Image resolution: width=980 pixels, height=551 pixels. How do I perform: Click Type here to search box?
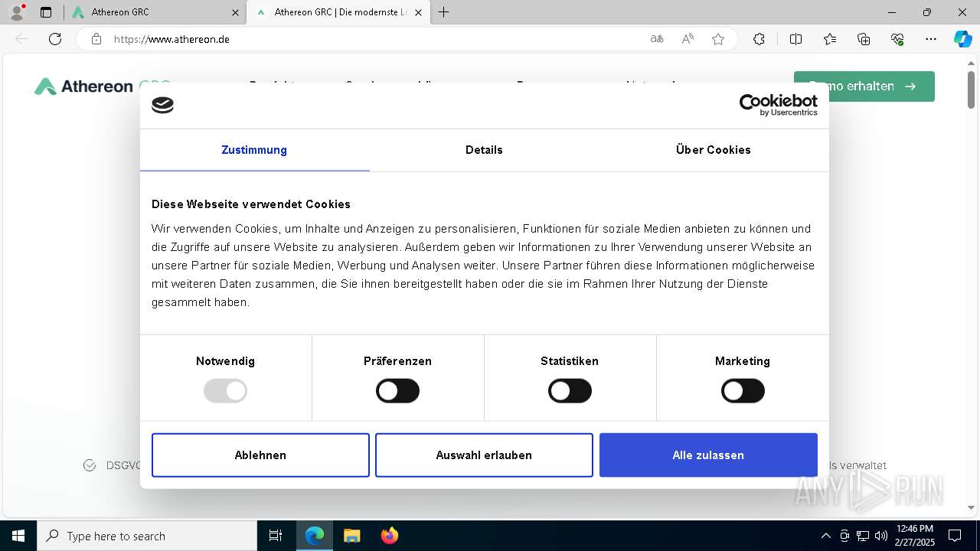pyautogui.click(x=147, y=536)
